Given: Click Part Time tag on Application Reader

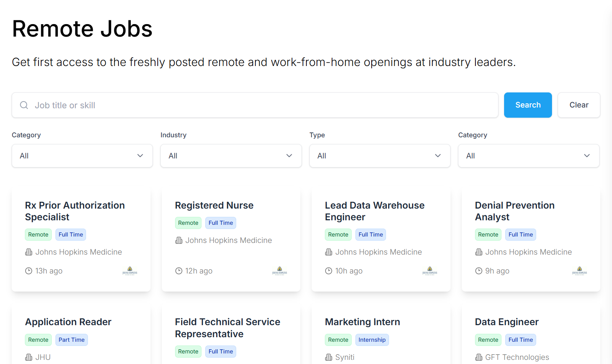Looking at the screenshot, I should (x=72, y=340).
